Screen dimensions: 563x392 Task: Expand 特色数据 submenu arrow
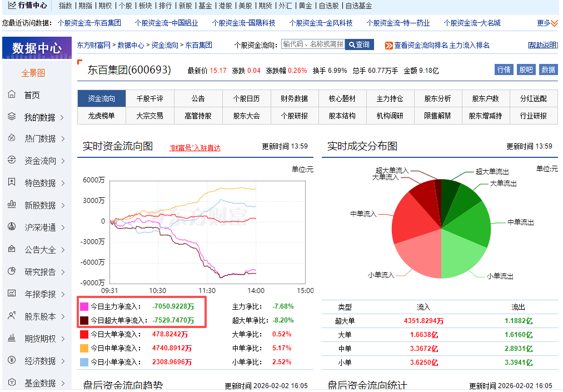tap(62, 183)
